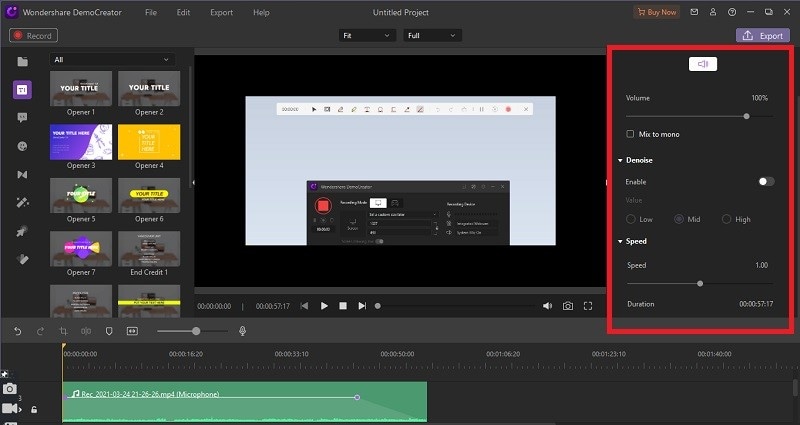Select the Opener 3 title thumbnail
The width and height of the screenshot is (800, 425).
[81, 142]
